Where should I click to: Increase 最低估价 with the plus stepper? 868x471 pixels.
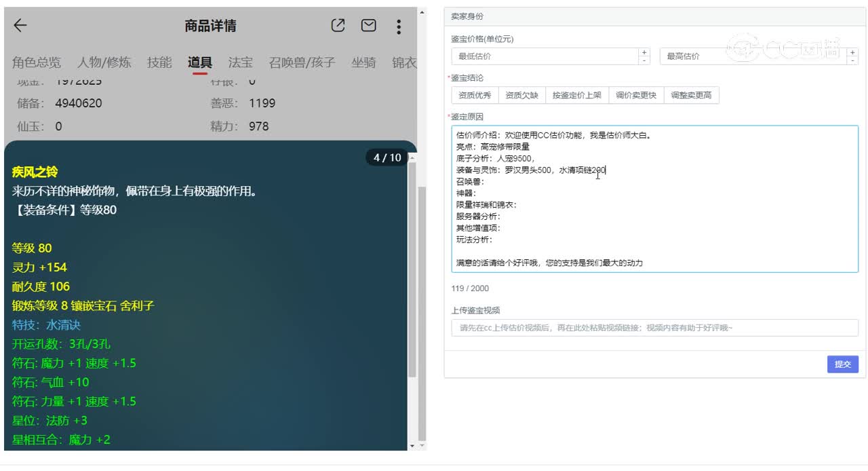[x=643, y=52]
